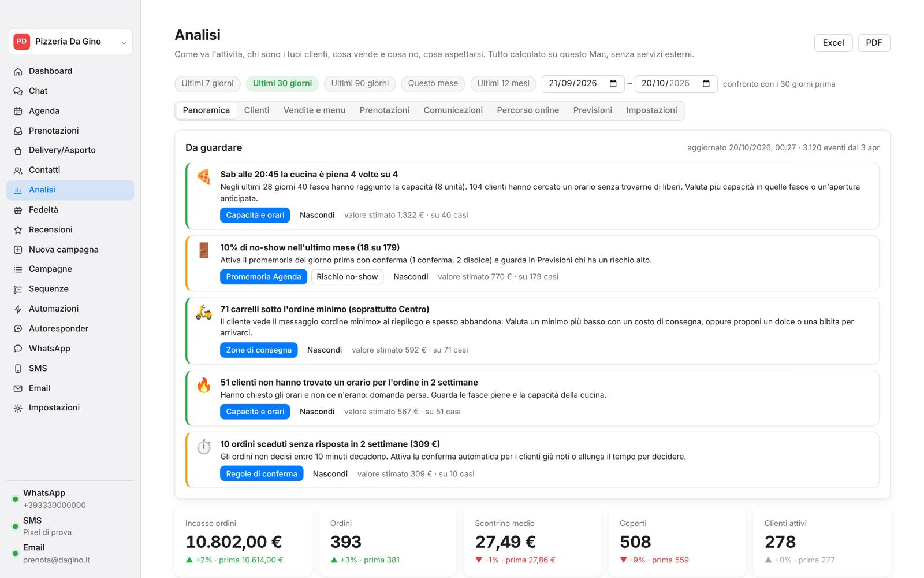This screenshot has height=578, width=924.
Task: Click the Zone di consegna button
Action: pos(259,350)
